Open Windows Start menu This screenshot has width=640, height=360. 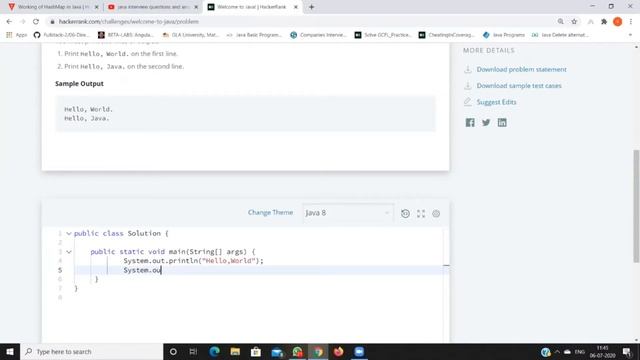tap(10, 351)
